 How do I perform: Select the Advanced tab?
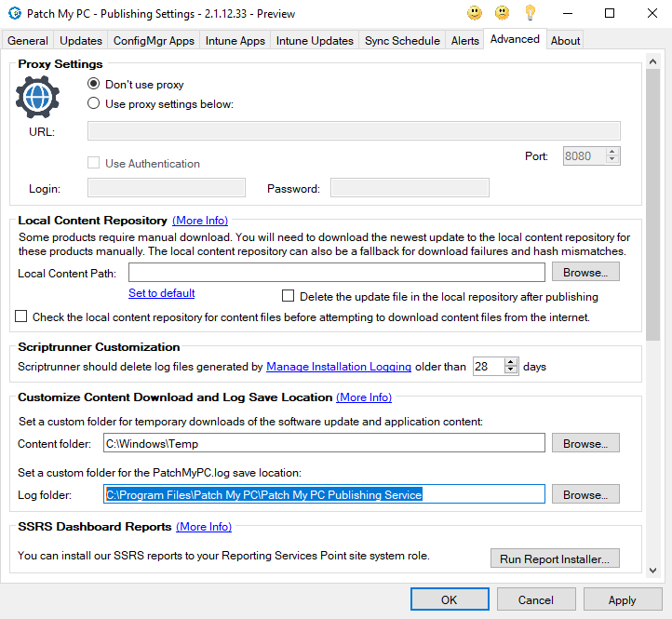(x=515, y=39)
